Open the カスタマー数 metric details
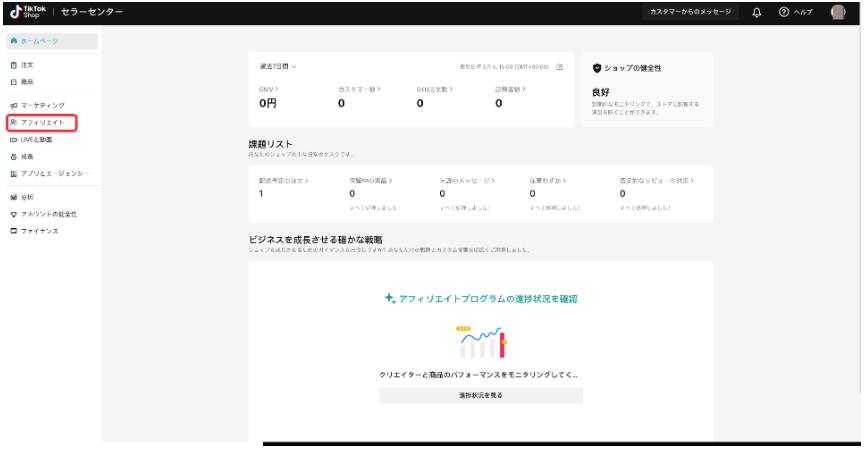 pyautogui.click(x=359, y=89)
